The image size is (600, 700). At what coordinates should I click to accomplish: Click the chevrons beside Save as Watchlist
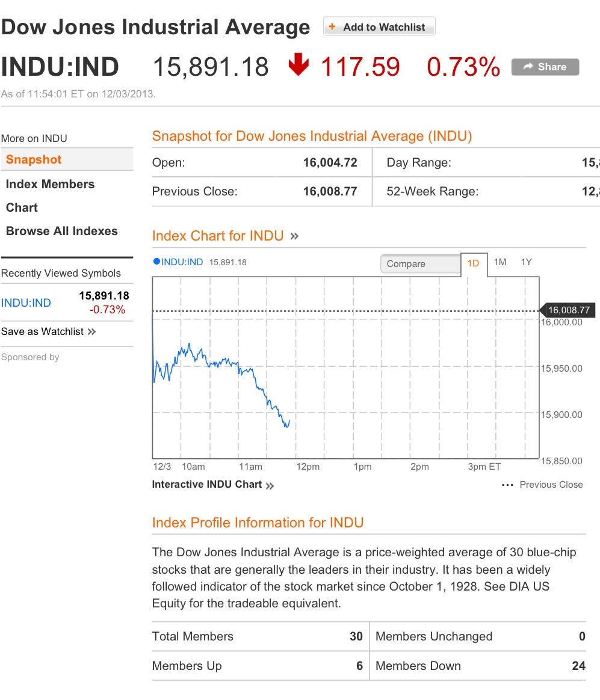coord(91,331)
